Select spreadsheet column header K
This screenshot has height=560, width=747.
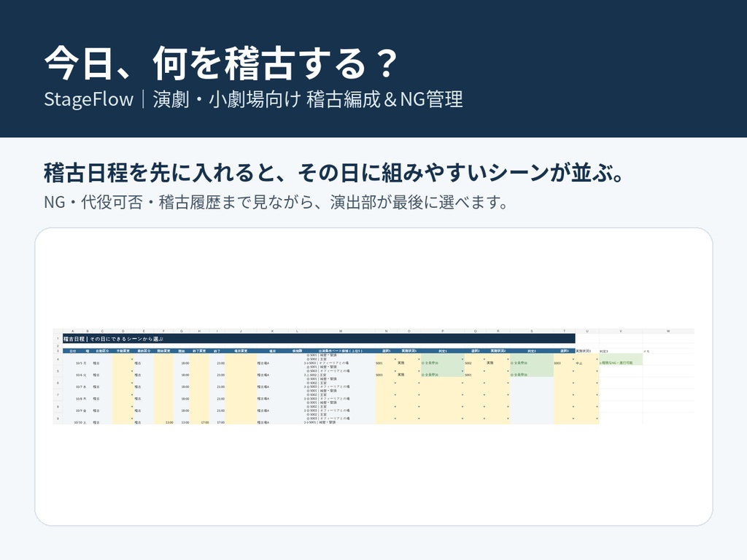(x=272, y=331)
